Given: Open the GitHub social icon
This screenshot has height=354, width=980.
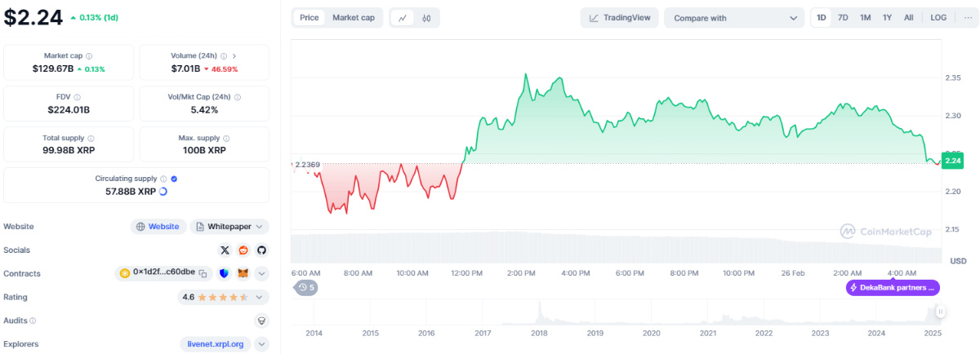Looking at the screenshot, I should 261,250.
